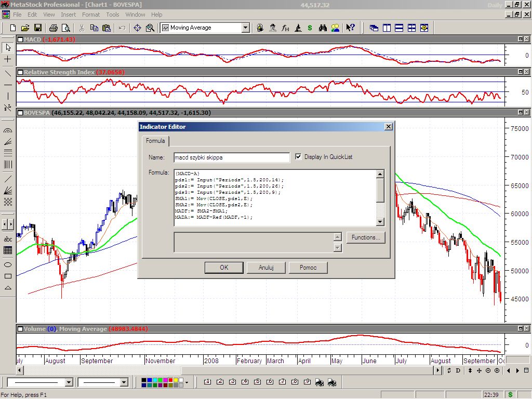The image size is (532, 399).
Task: Switch to the Formuła tab
Action: 155,141
